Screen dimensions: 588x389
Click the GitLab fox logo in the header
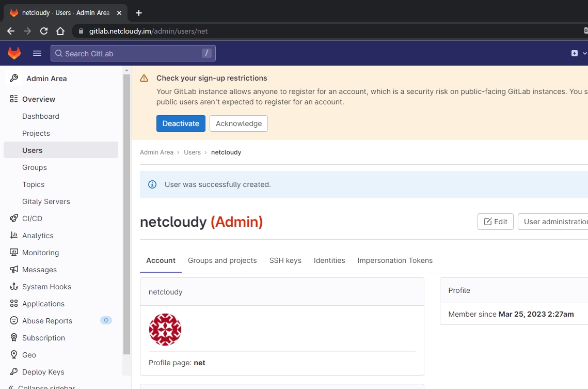(x=14, y=53)
